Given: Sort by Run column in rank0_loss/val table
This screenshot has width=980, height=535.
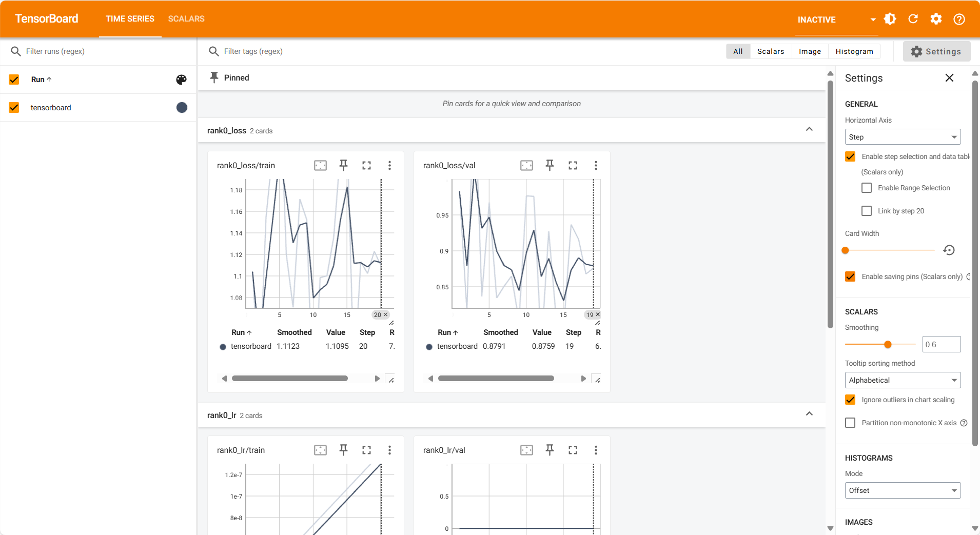Looking at the screenshot, I should tap(447, 332).
